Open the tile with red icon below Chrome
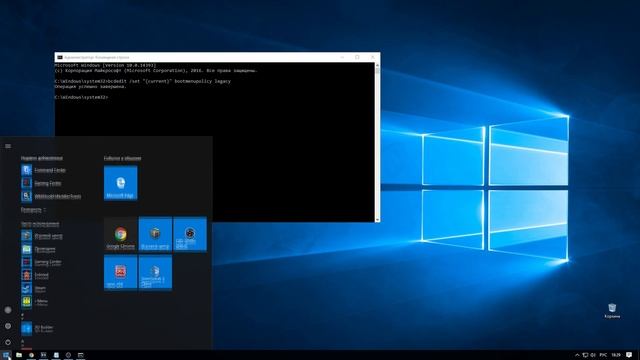The image size is (640, 360). click(x=120, y=272)
